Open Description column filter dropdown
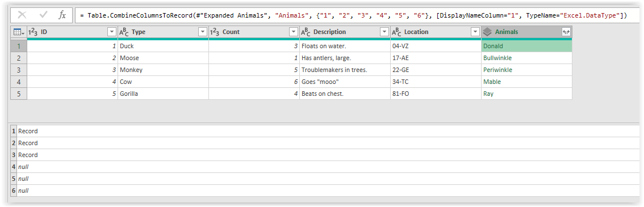The width and height of the screenshot is (644, 207). pyautogui.click(x=384, y=32)
